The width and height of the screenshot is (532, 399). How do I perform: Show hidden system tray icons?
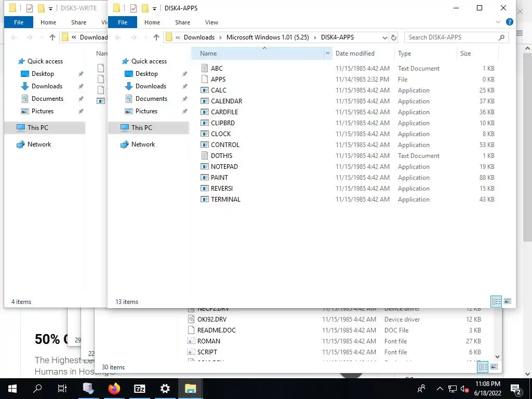point(440,389)
